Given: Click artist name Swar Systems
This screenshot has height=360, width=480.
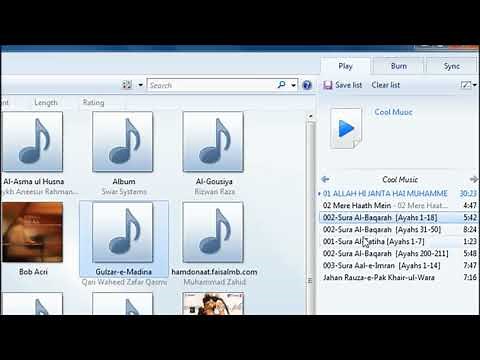Looking at the screenshot, I should 124,192.
